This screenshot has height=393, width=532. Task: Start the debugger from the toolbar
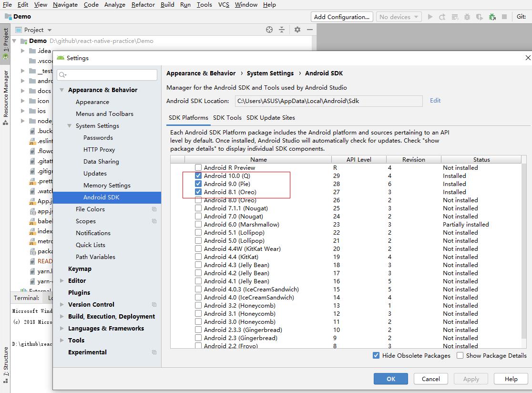[x=467, y=17]
